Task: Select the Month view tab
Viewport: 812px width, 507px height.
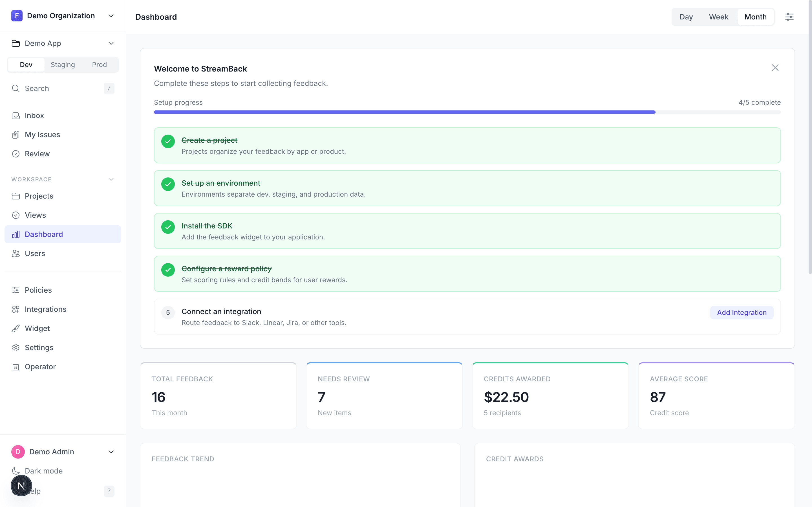Action: pyautogui.click(x=755, y=16)
